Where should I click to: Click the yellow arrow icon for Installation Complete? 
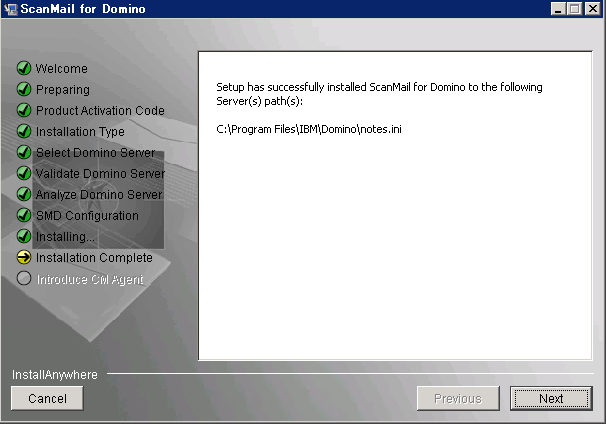click(24, 258)
